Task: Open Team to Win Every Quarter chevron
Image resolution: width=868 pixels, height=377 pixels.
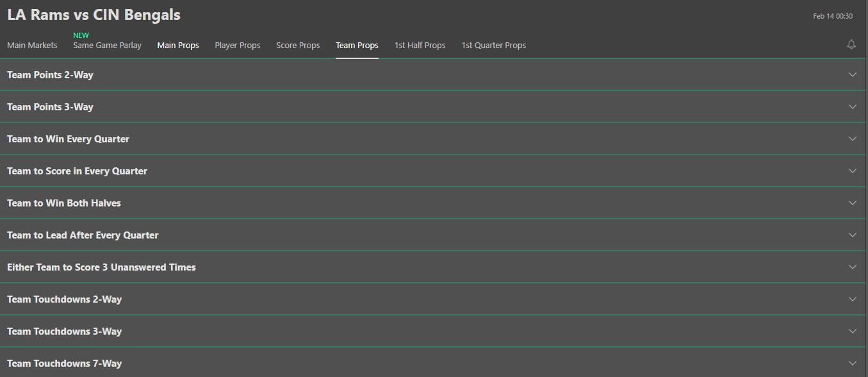Action: [x=853, y=138]
